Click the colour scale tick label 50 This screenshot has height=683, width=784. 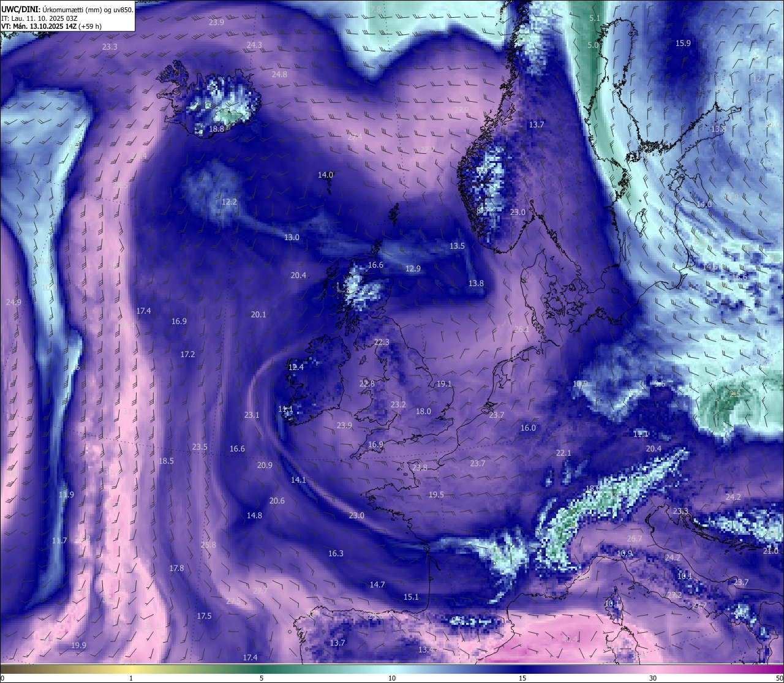[779, 678]
